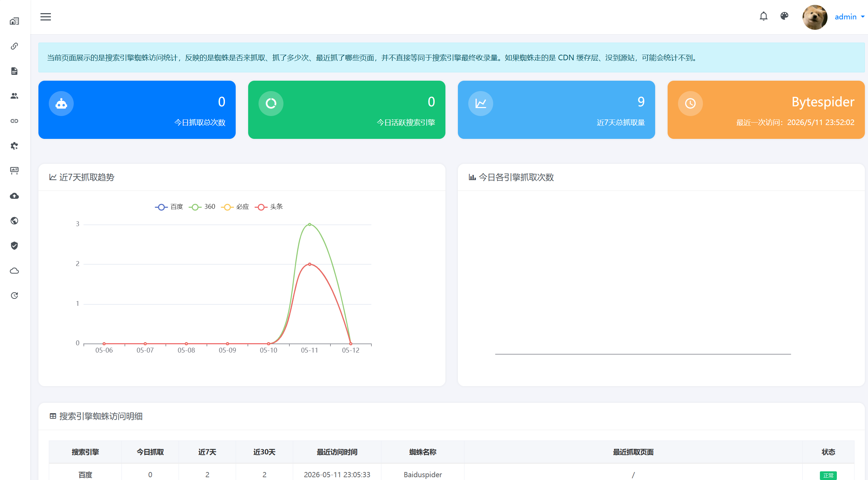
Task: Click the 近7天 column header
Action: click(x=207, y=452)
